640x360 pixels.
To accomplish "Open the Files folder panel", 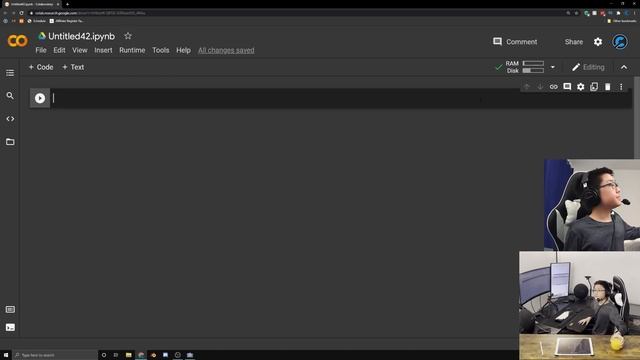I will (10, 142).
